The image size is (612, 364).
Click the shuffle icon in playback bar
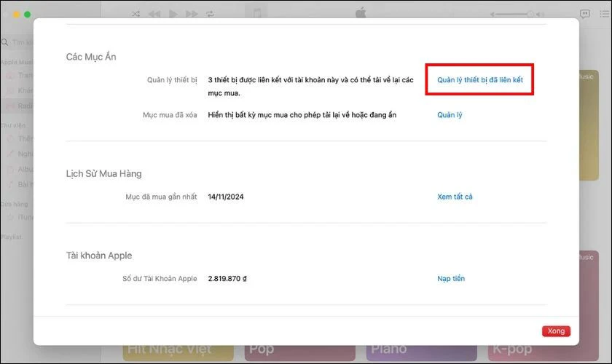136,14
